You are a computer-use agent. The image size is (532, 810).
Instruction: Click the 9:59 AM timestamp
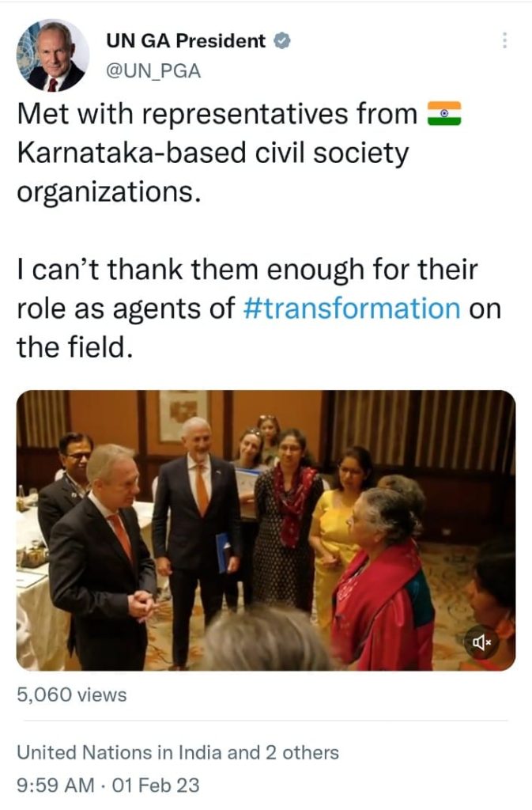pos(55,785)
